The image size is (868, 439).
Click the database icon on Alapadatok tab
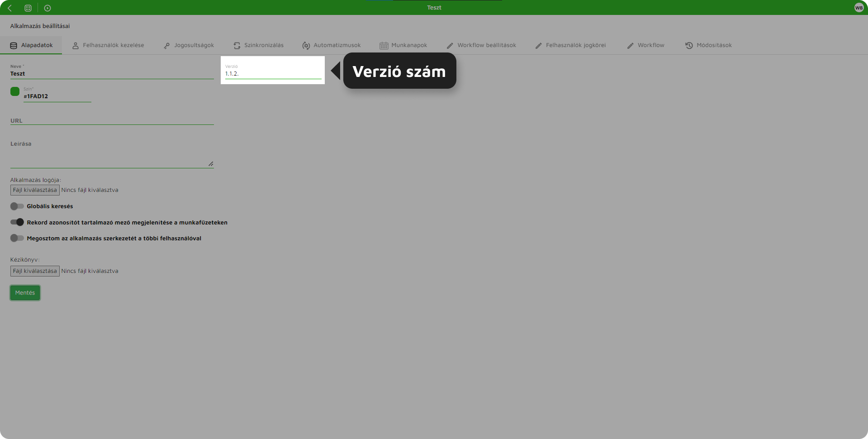(x=14, y=46)
